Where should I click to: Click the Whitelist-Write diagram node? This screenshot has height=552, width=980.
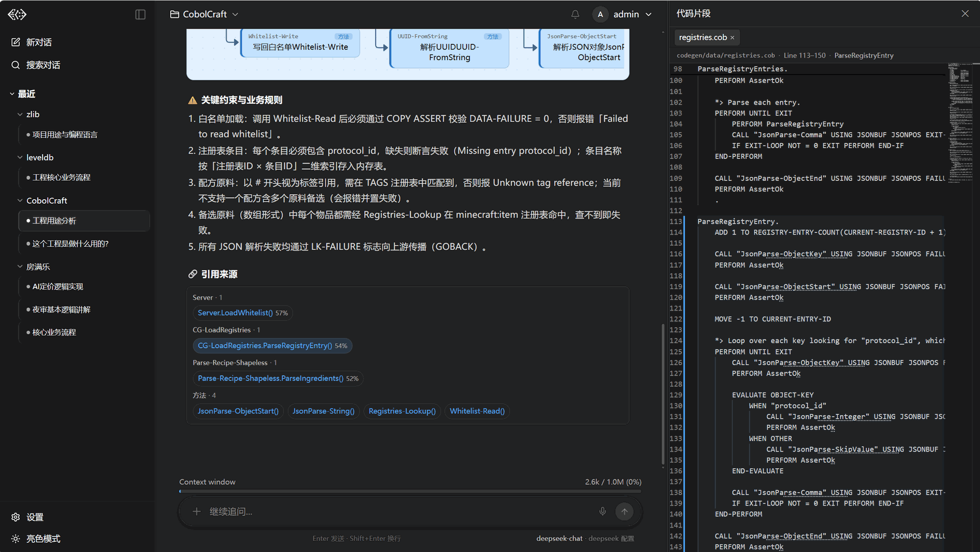point(300,43)
